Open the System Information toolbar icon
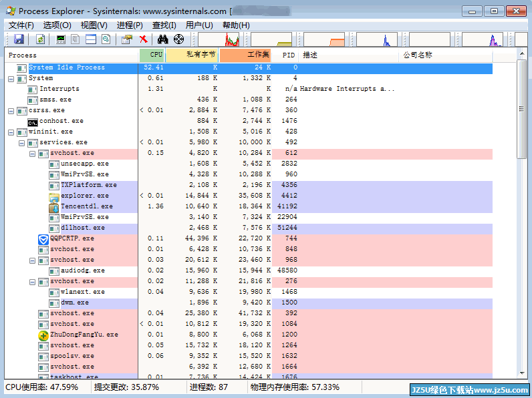The height and width of the screenshot is (398, 532). coord(61,39)
